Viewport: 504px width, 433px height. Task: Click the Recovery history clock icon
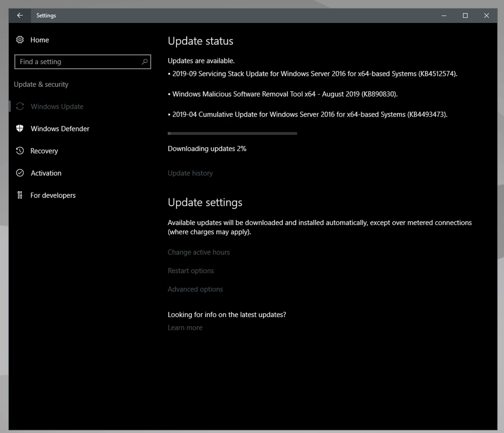click(20, 151)
